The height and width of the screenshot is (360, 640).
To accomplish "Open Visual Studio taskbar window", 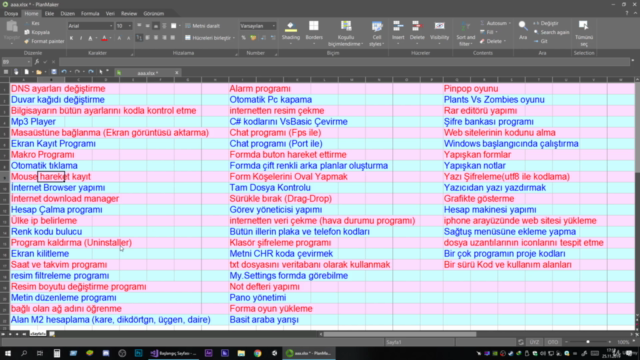I will [x=173, y=353].
